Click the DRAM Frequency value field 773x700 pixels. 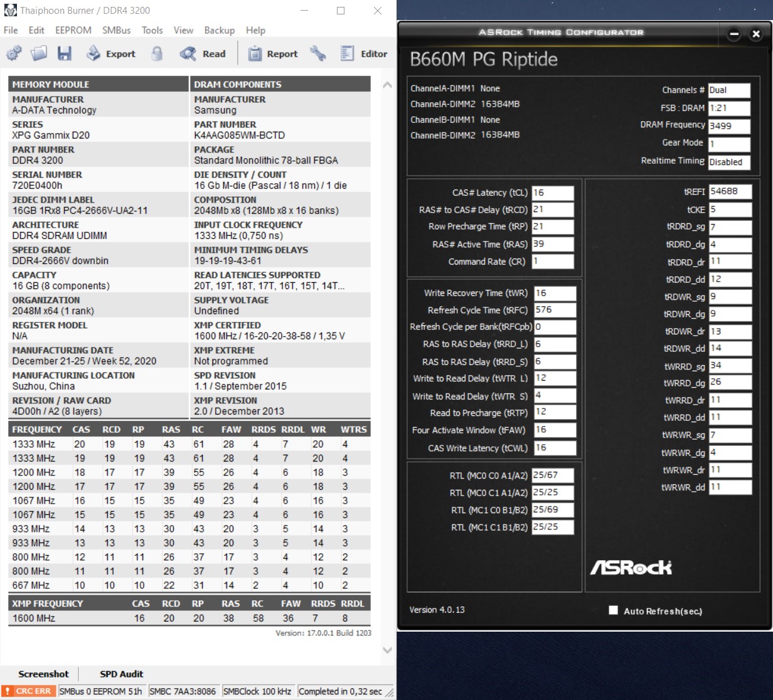tap(729, 125)
